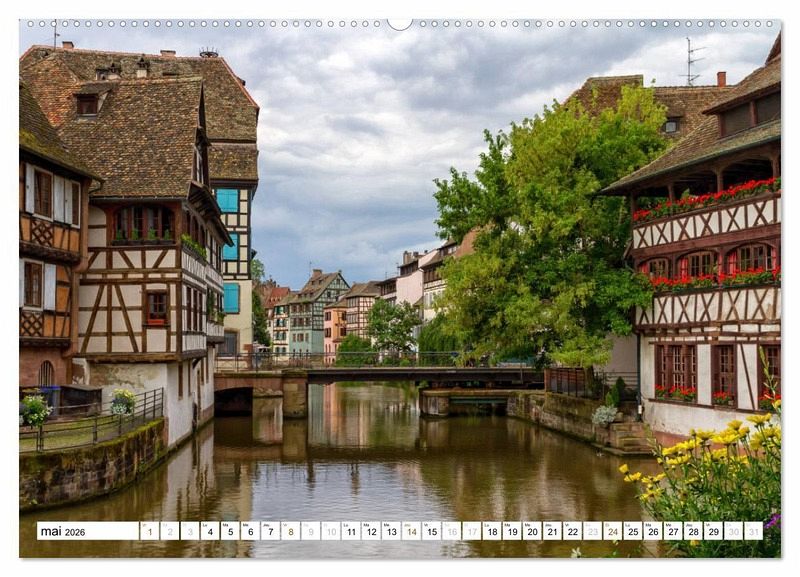Select day 8 in the calendar strip
This screenshot has height=577, width=800.
(291, 531)
